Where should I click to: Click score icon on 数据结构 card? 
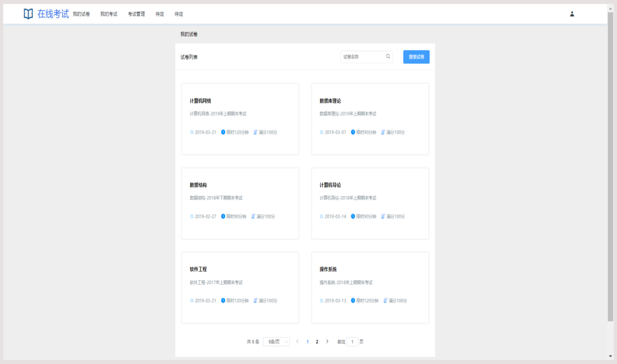click(x=253, y=216)
